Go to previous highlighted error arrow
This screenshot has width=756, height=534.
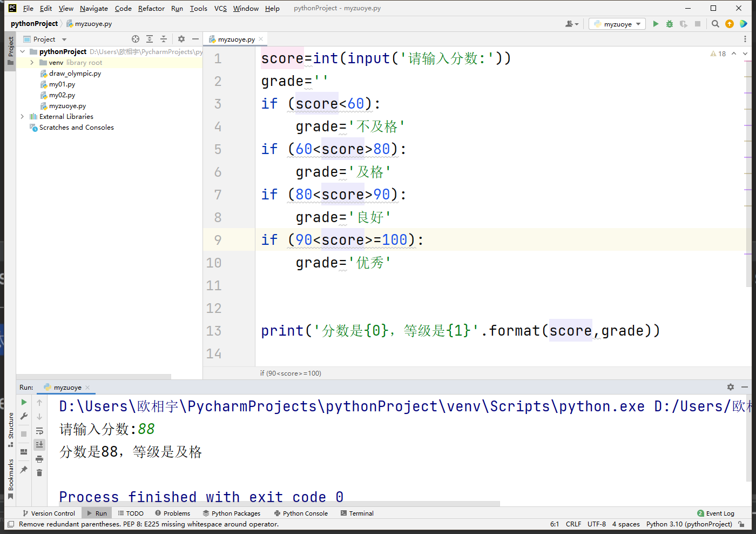(734, 54)
